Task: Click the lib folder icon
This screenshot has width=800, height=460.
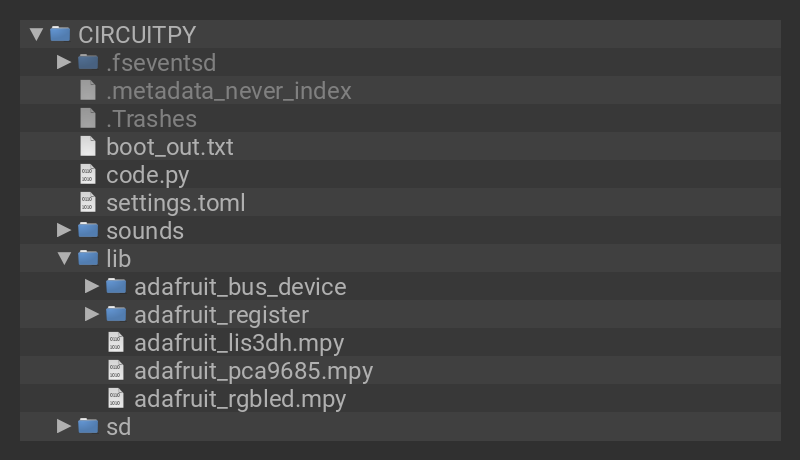Action: pyautogui.click(x=88, y=258)
